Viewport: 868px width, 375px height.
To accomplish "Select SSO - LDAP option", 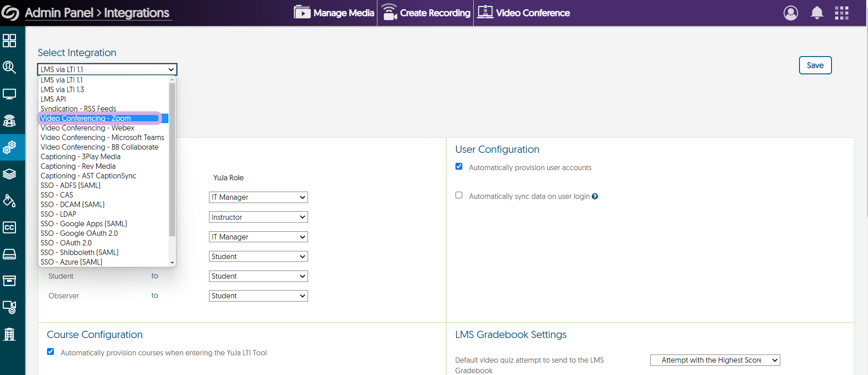I will (x=104, y=214).
